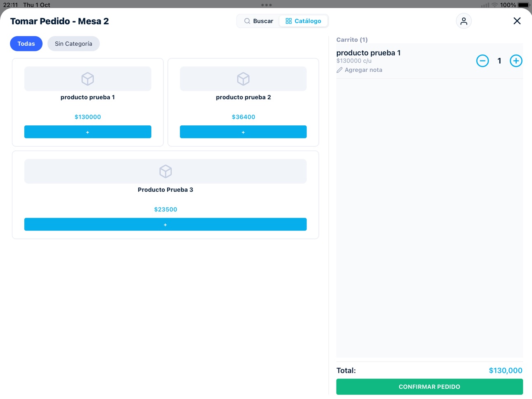The height and width of the screenshot is (399, 532).
Task: Add Producto Prueba 3 to cart
Action: point(165,224)
